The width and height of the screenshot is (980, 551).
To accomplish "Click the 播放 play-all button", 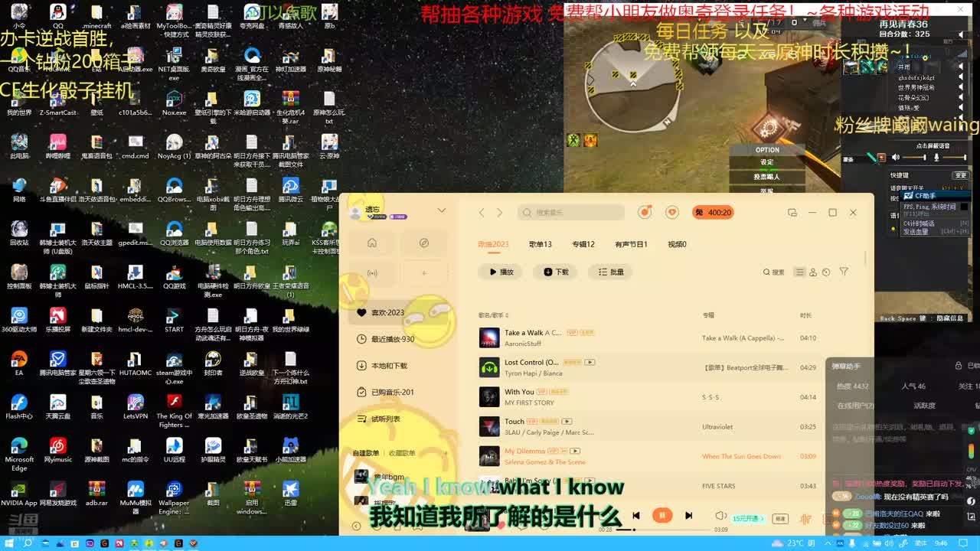I will (500, 272).
